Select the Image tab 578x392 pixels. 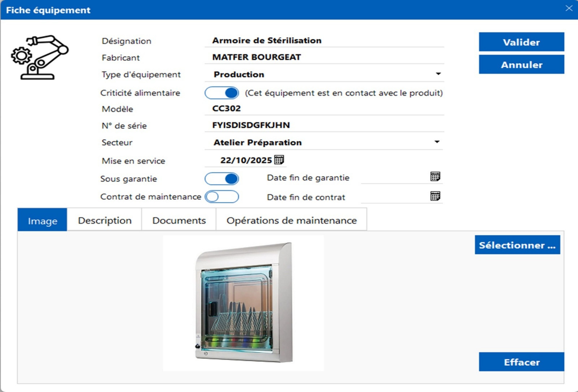coord(42,220)
